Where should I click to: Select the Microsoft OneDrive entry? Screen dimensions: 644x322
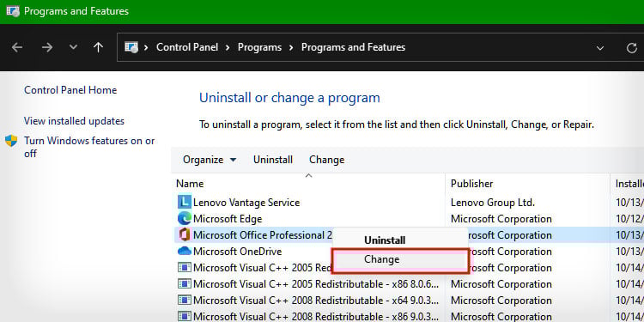point(237,252)
